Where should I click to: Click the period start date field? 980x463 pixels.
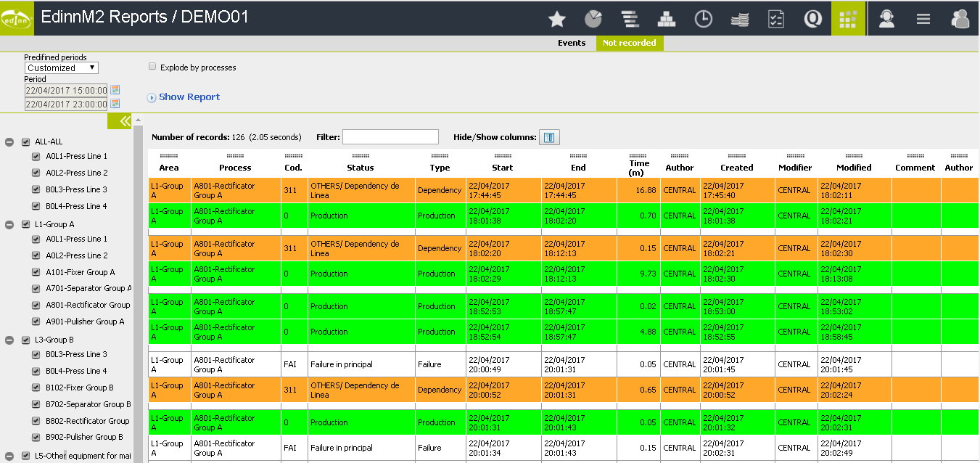tap(66, 91)
